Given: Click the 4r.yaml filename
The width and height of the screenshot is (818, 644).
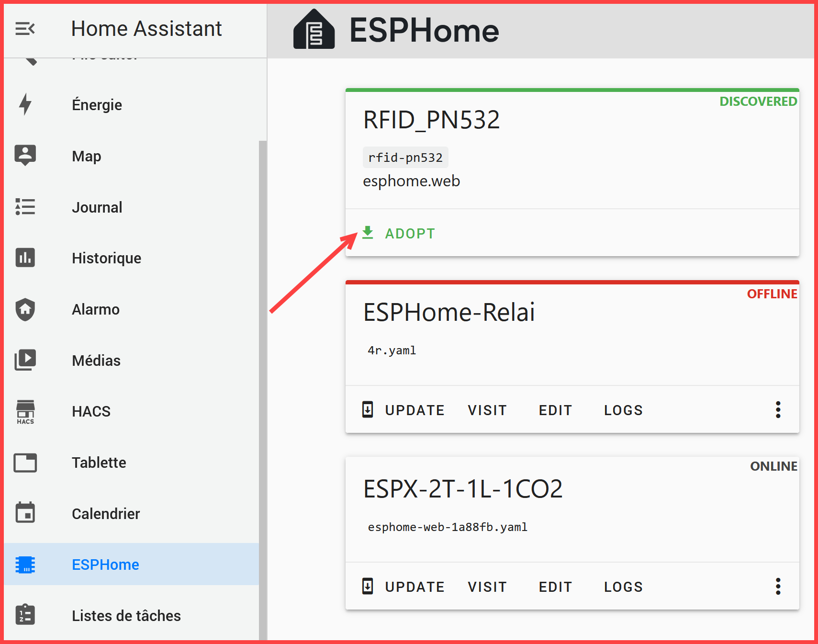Looking at the screenshot, I should [x=392, y=350].
